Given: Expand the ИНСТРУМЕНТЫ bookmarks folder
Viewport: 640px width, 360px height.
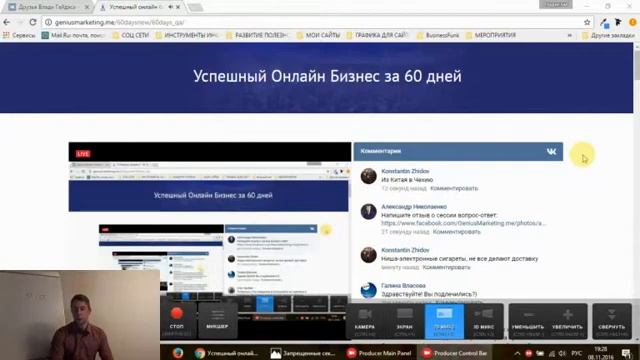Looking at the screenshot, I should [187, 36].
